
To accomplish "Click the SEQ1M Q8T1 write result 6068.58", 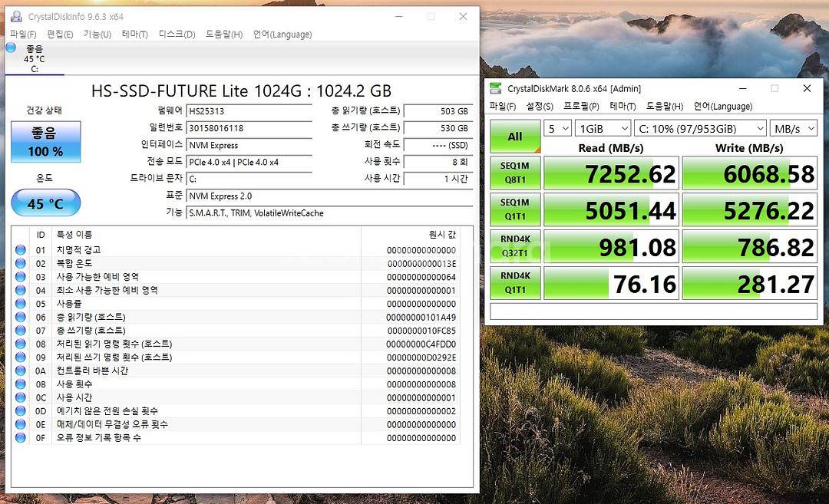I will (750, 173).
